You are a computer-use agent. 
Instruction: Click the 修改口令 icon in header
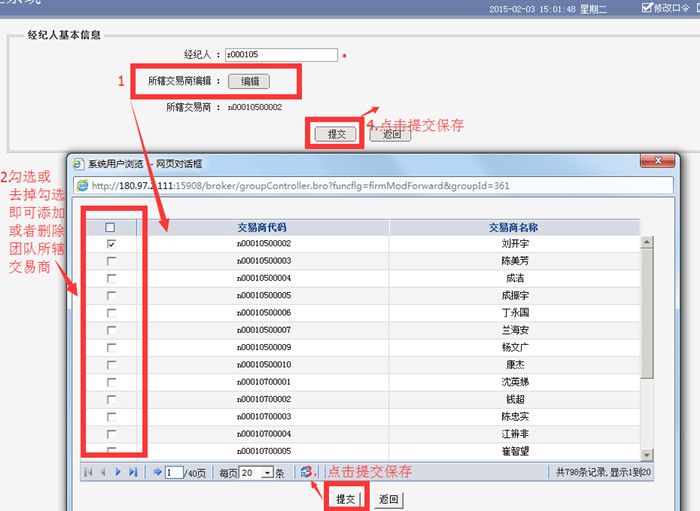646,8
